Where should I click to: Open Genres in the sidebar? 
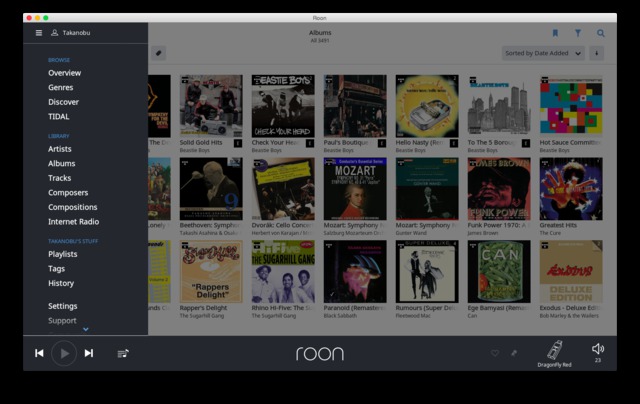click(60, 87)
